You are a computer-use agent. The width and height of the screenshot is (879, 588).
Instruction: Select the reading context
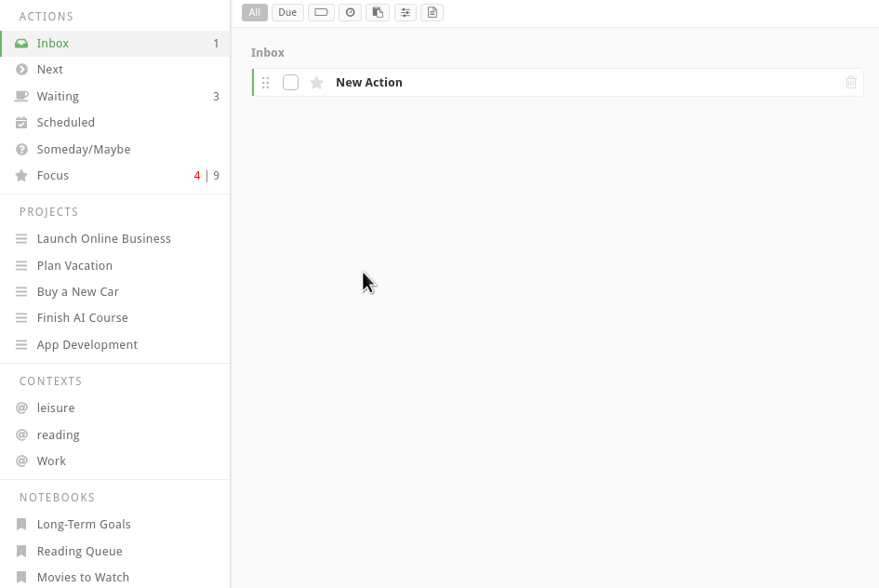click(58, 435)
